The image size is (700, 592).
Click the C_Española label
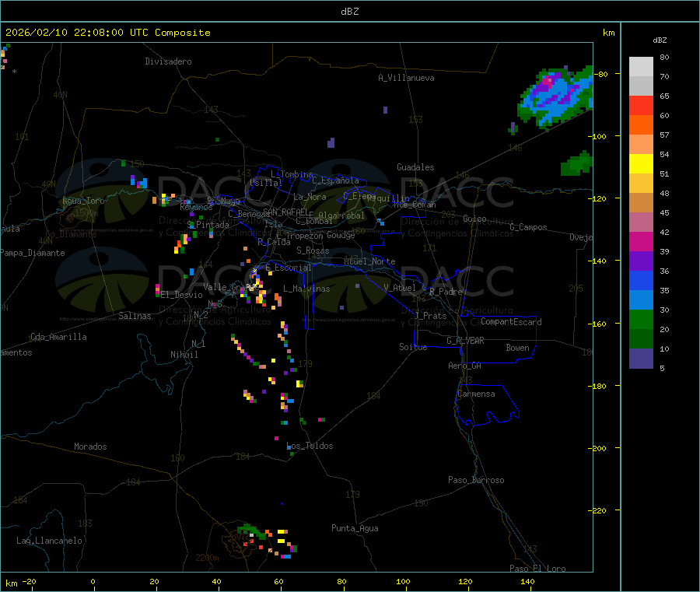[x=336, y=180]
